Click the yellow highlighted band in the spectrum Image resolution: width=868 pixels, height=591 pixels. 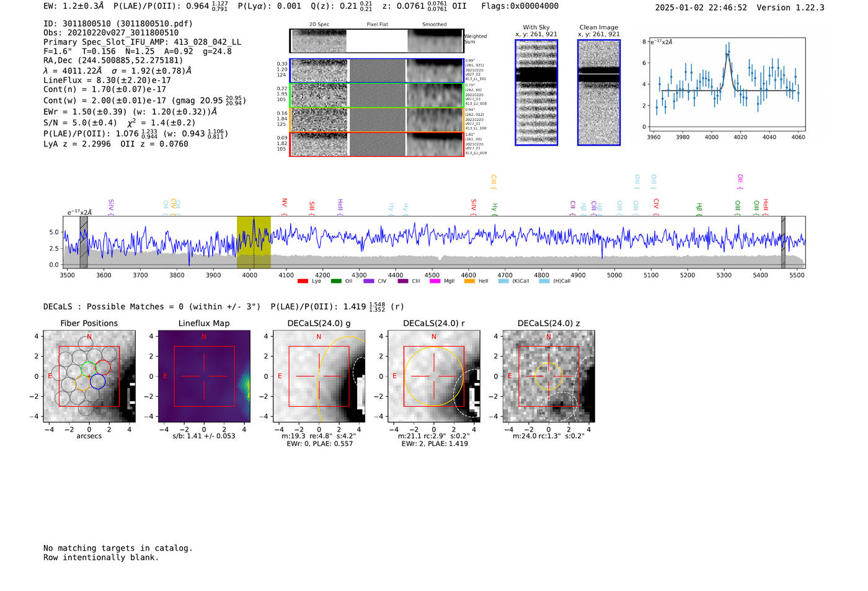(254, 242)
